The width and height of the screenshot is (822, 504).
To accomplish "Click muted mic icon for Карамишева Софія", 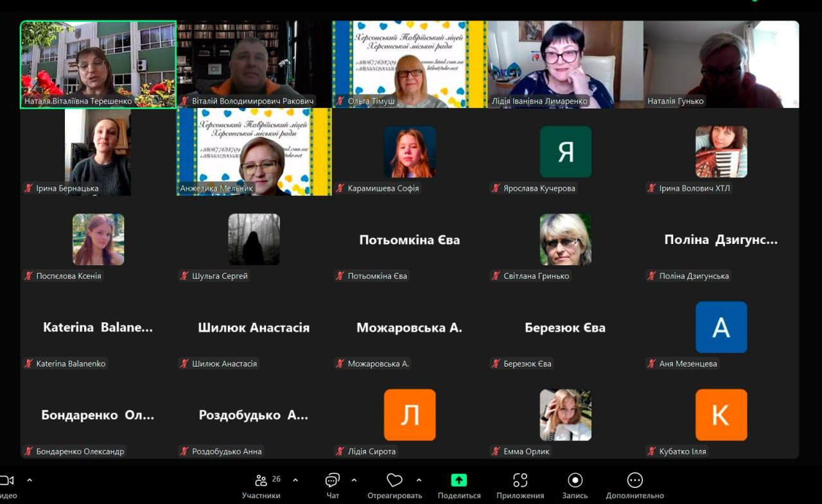I will coord(340,188).
